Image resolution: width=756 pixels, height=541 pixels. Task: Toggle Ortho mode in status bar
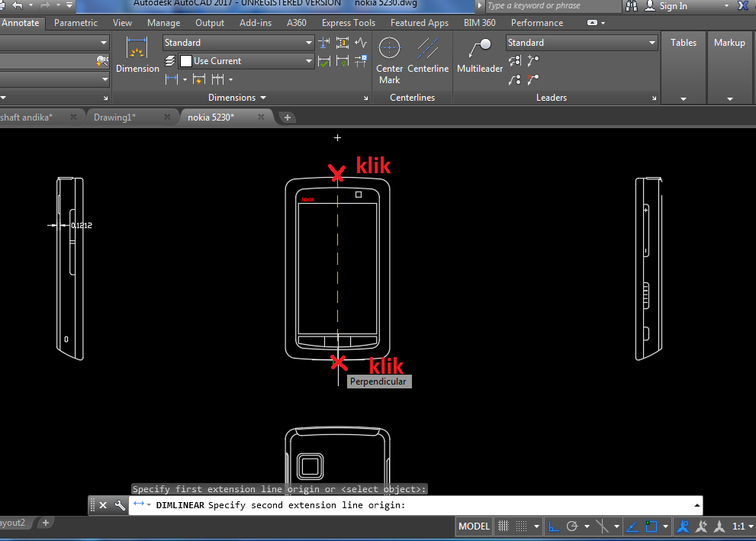[x=554, y=527]
